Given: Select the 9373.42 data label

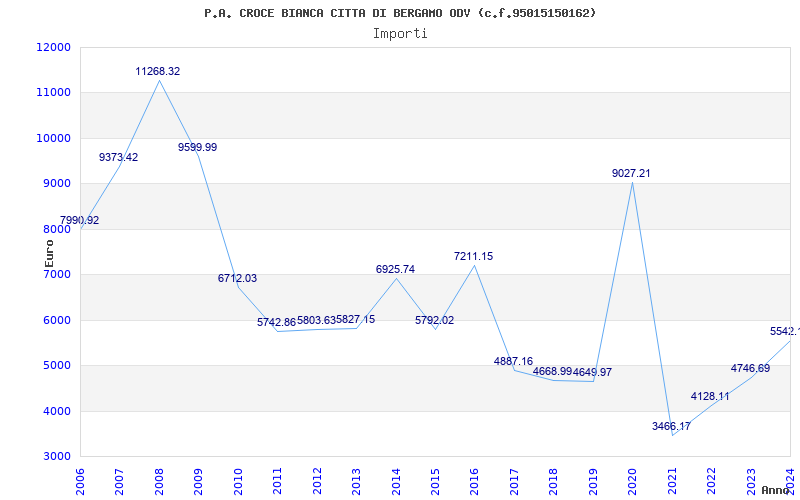Looking at the screenshot, I should coord(118,157).
